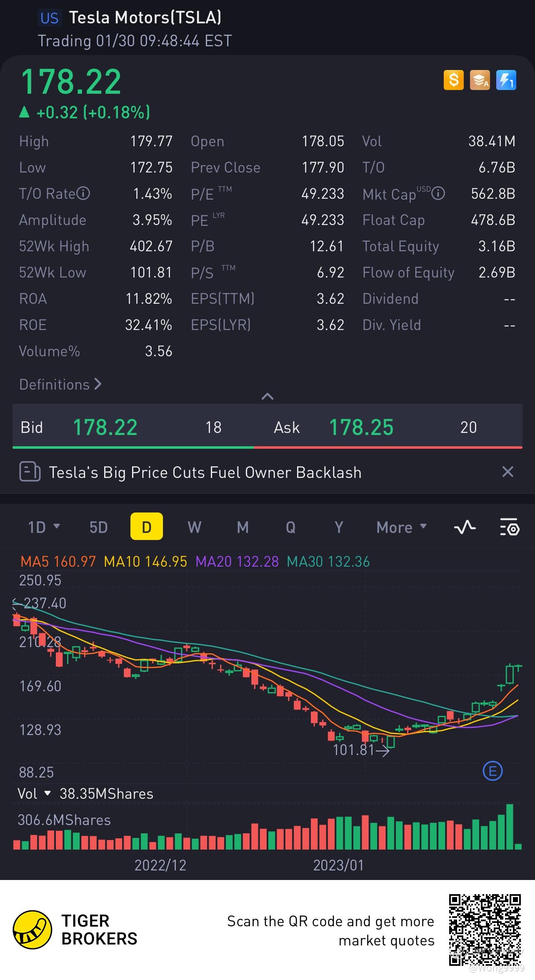
Task: Tap the stacked layers badge icon
Action: click(x=480, y=80)
